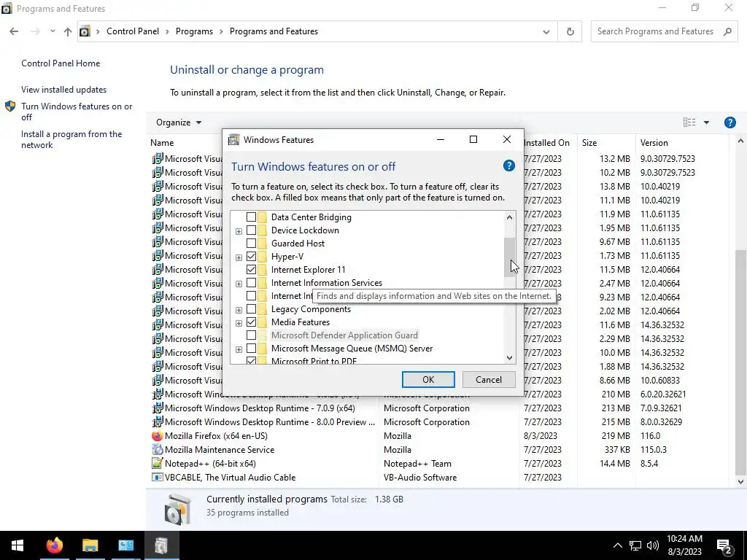Click the Programs breadcrumb
Viewport: 747px width, 560px height.
point(194,31)
